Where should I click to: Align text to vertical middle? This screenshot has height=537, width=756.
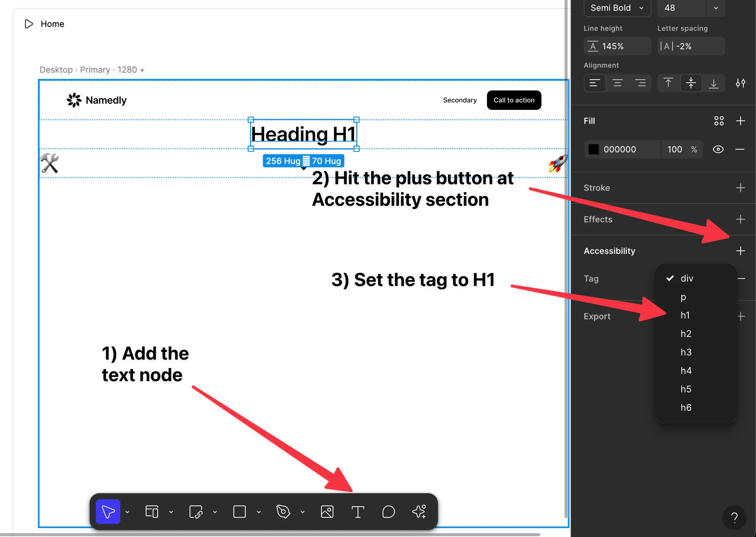(691, 83)
